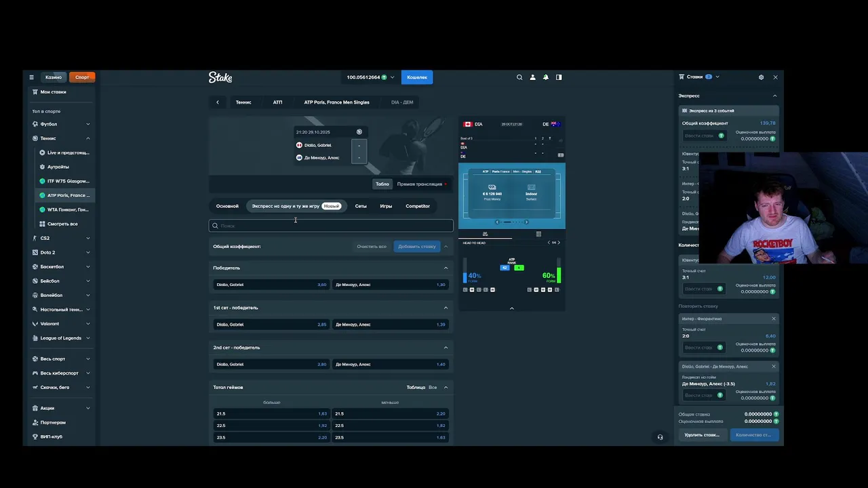Click the previous arrow in the court info card
868x488 pixels.
coord(497,222)
